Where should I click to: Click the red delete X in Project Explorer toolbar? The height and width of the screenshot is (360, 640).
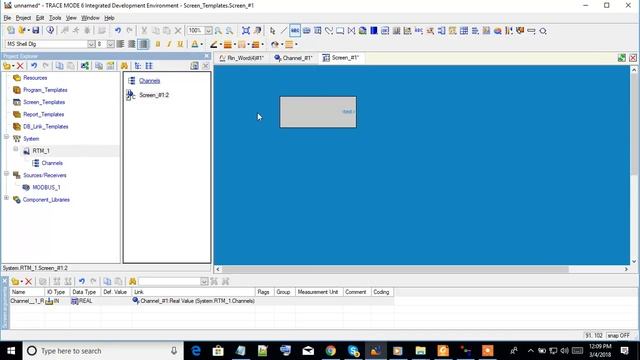pos(20,66)
